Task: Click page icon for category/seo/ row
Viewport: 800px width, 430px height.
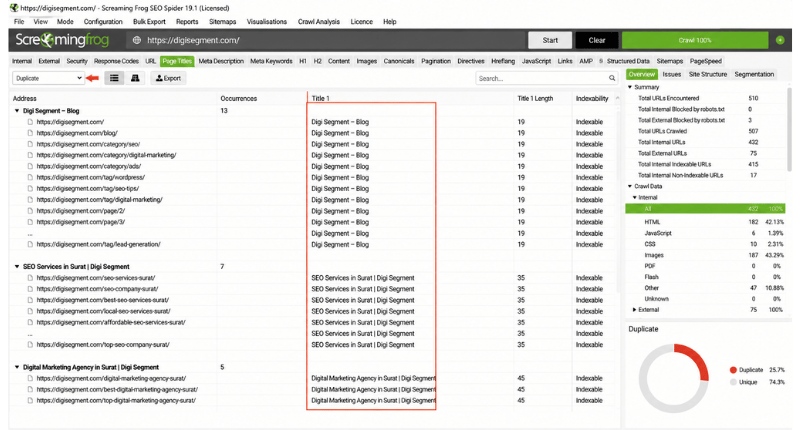Action: [x=30, y=144]
